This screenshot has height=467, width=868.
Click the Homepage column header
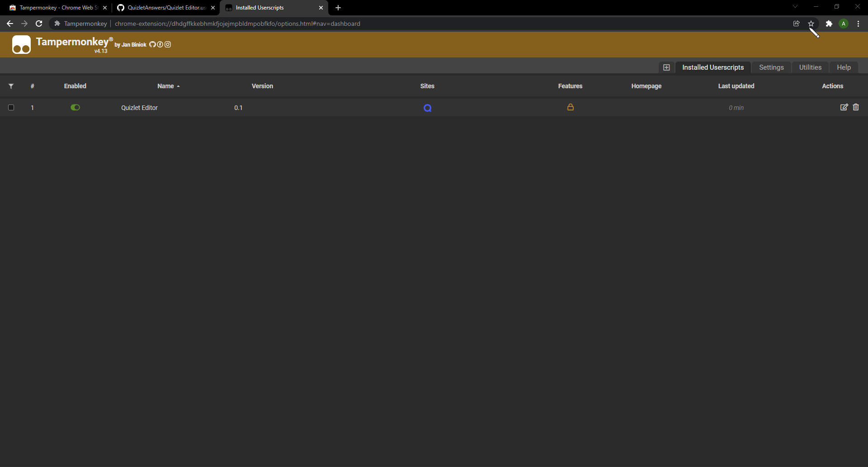click(x=646, y=86)
